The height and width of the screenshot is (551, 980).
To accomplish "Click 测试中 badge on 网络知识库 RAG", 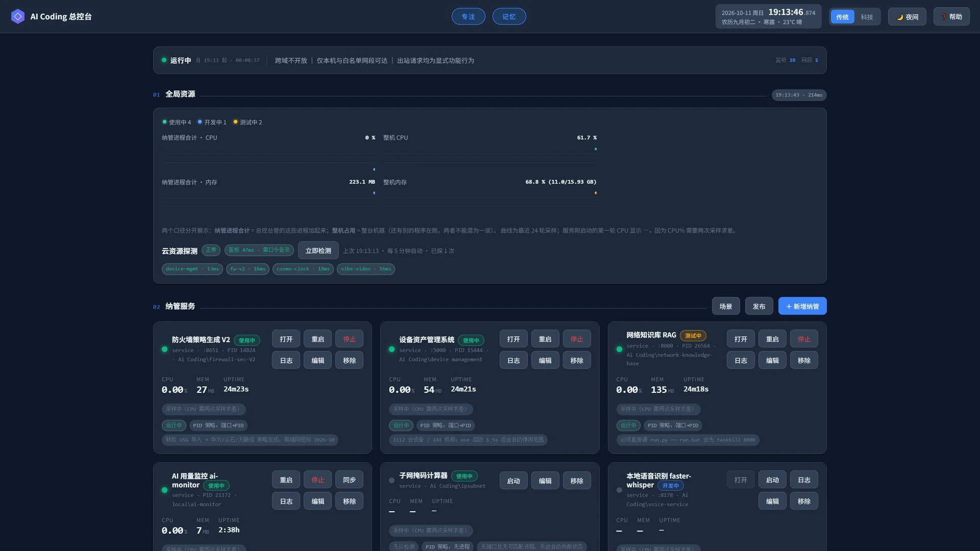I will pyautogui.click(x=693, y=336).
